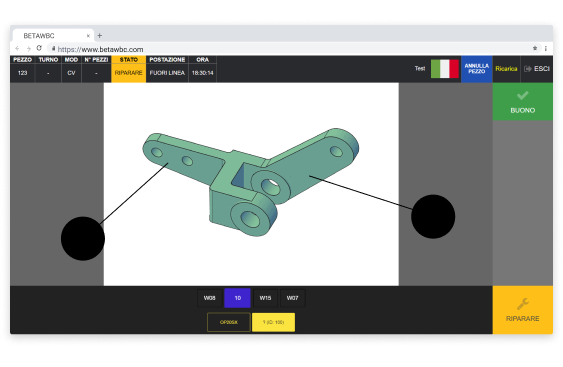Reload the page with browser refresh icon
The width and height of the screenshot is (563, 367).
(x=39, y=48)
